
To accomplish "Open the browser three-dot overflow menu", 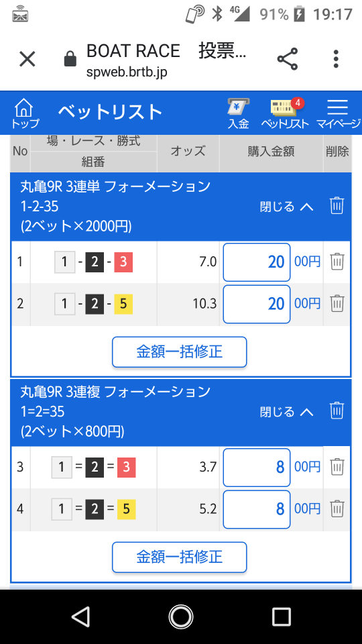I will click(x=336, y=59).
